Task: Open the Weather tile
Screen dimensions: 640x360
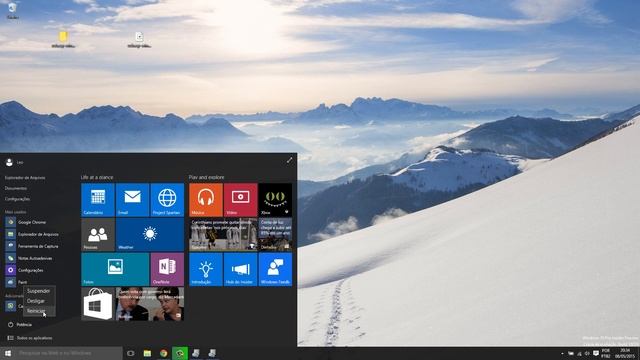Action: tap(150, 234)
